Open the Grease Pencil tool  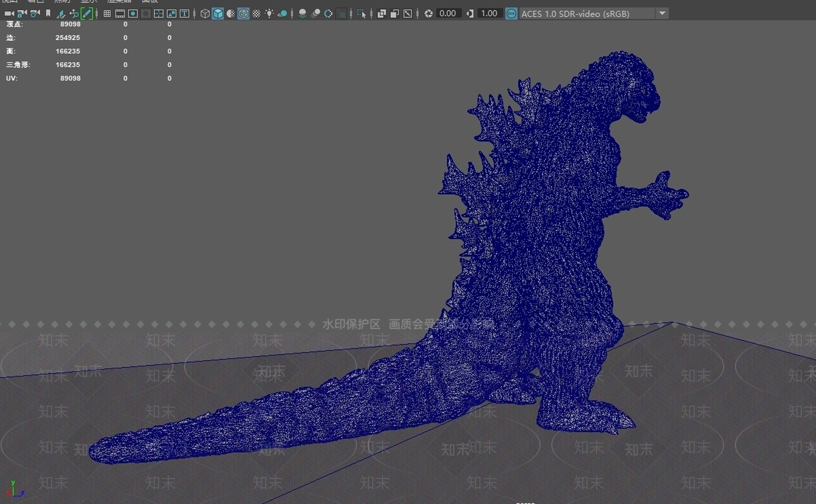[87, 14]
